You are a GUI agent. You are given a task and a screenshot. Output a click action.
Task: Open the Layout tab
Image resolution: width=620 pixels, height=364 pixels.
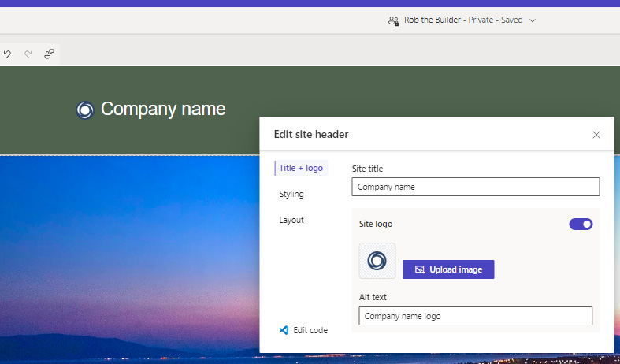click(291, 220)
